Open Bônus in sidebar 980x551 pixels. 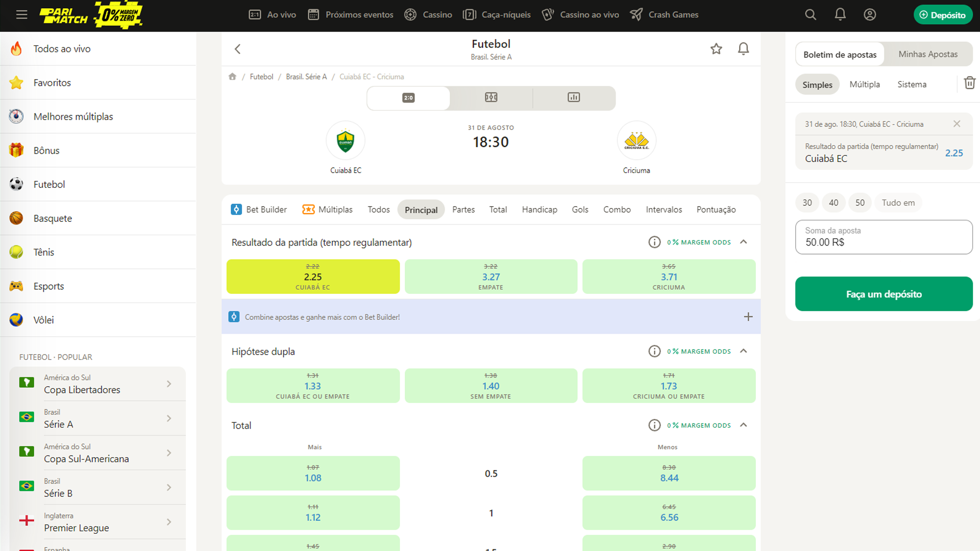point(98,151)
